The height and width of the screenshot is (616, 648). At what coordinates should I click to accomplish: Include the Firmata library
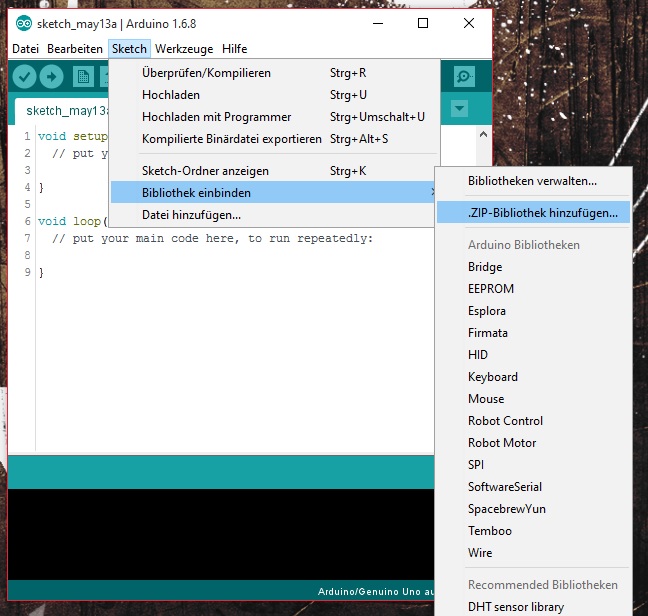click(x=533, y=333)
